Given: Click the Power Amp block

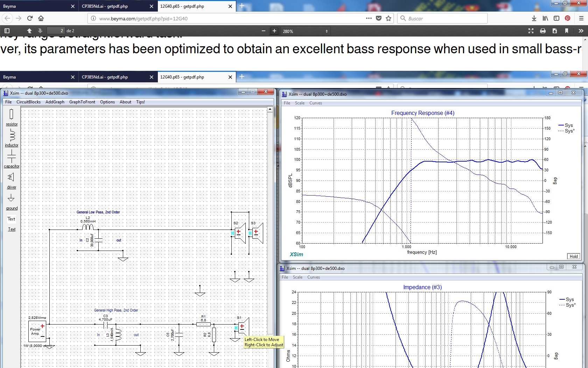Looking at the screenshot, I should tap(37, 331).
